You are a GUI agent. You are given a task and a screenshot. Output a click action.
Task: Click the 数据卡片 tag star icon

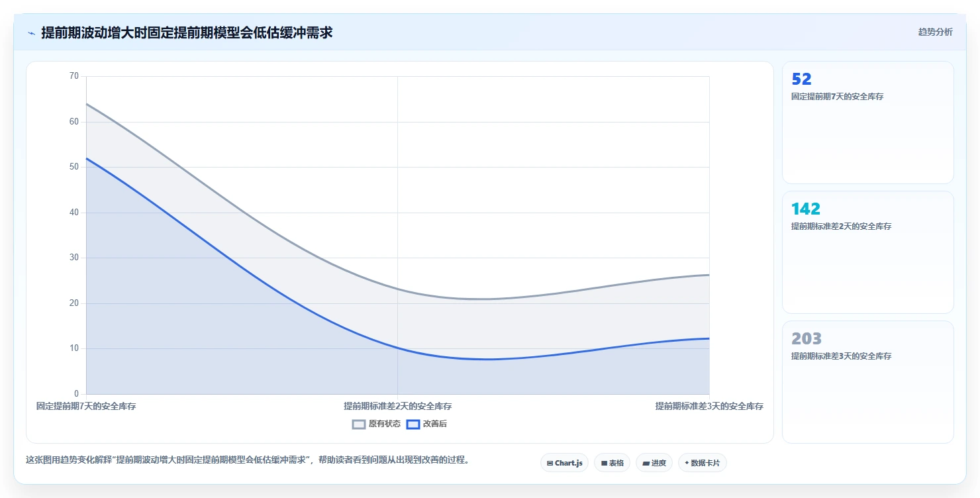pyautogui.click(x=687, y=463)
